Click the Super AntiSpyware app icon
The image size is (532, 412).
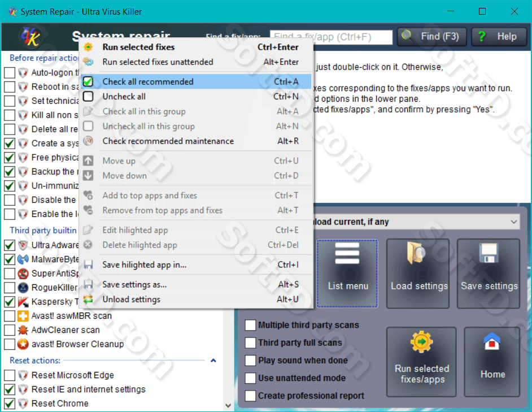23,274
